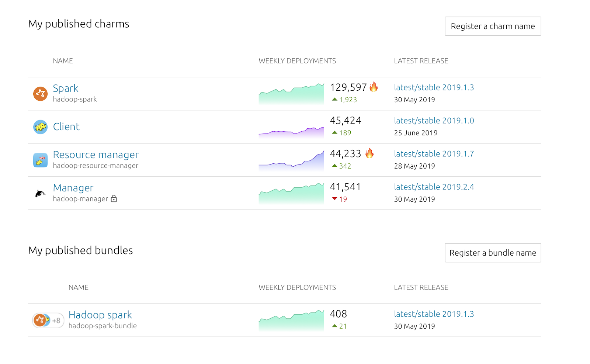Click the Hadoop spark bundle icon group
590x364 pixels.
[48, 320]
